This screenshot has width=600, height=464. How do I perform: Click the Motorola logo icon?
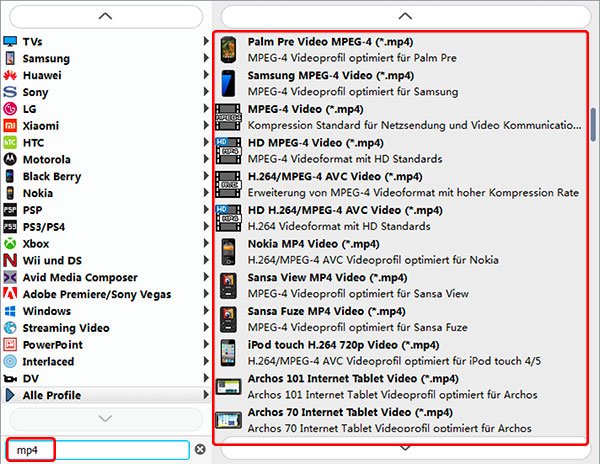[x=10, y=159]
